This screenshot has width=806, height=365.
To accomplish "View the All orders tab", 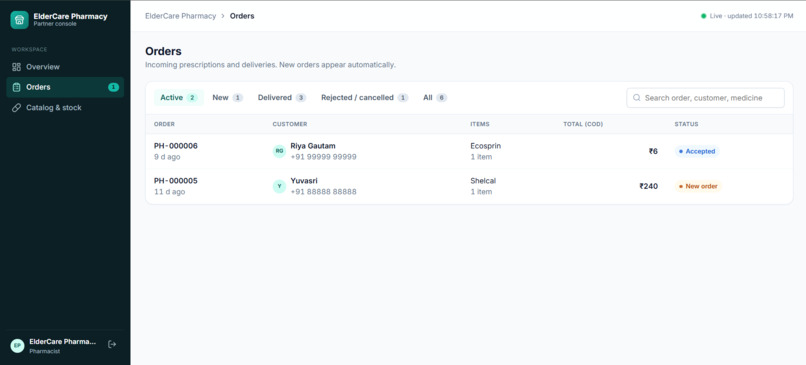I will pyautogui.click(x=435, y=98).
